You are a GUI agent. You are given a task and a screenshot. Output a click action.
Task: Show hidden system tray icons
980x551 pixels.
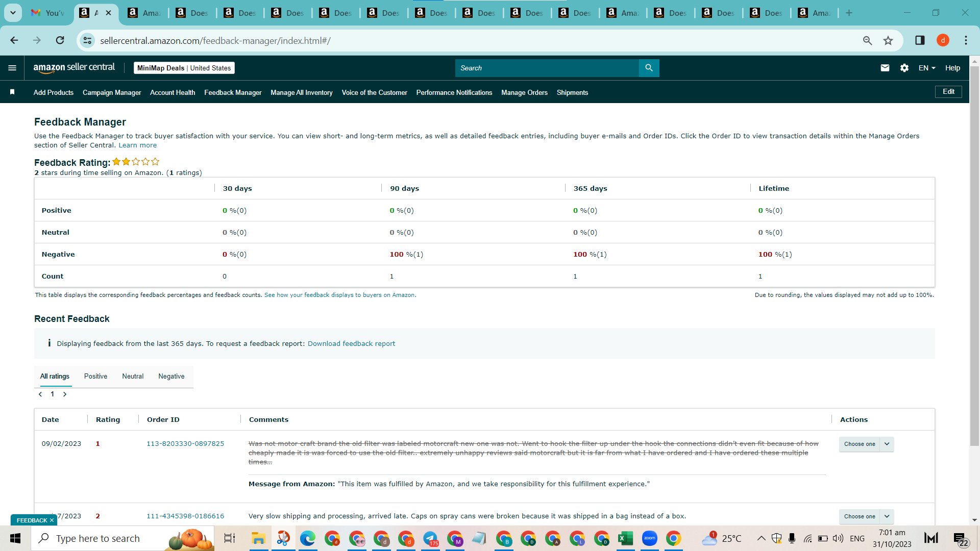pyautogui.click(x=761, y=538)
